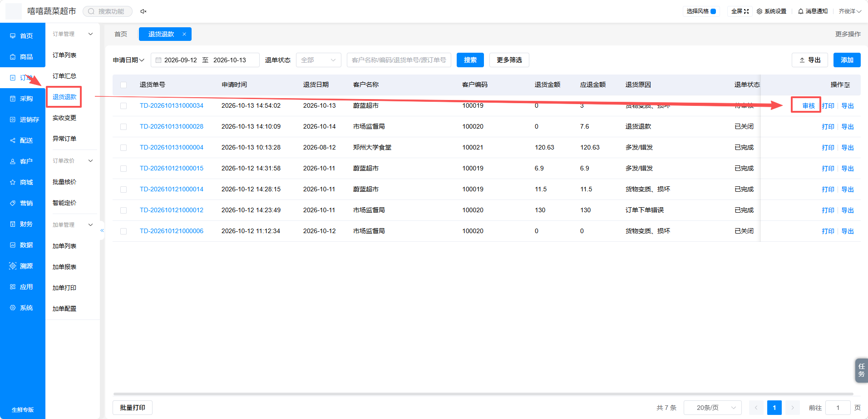Viewport: 868px width, 419px height.
Task: Check the row TD-202610131000004 checkbox
Action: pos(123,148)
